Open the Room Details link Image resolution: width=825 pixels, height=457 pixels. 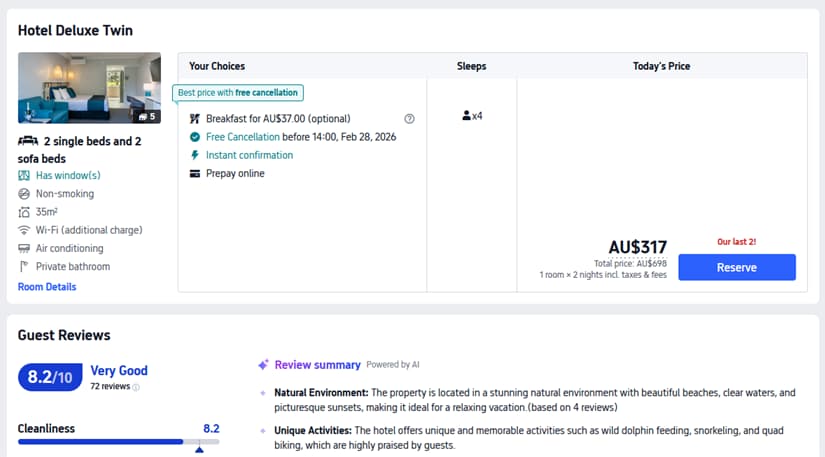[47, 287]
